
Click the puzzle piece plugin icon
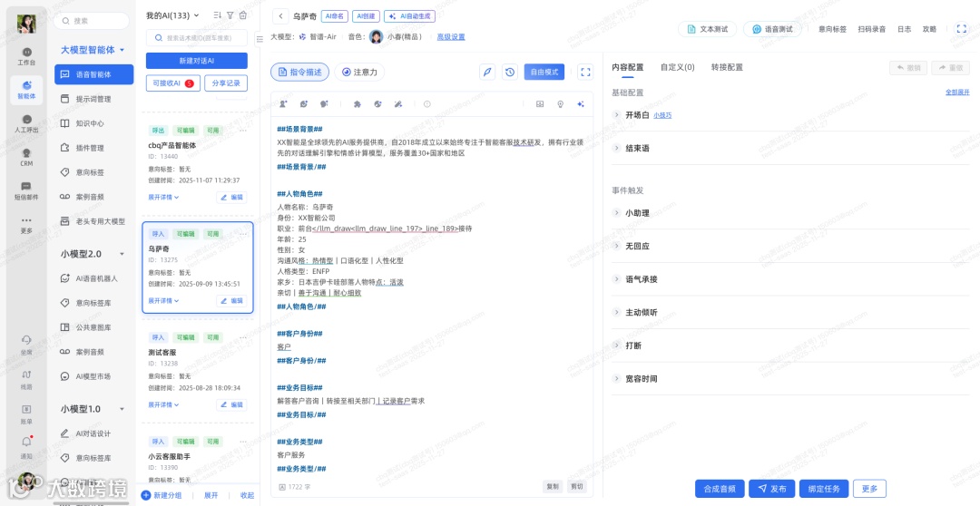pyautogui.click(x=358, y=104)
